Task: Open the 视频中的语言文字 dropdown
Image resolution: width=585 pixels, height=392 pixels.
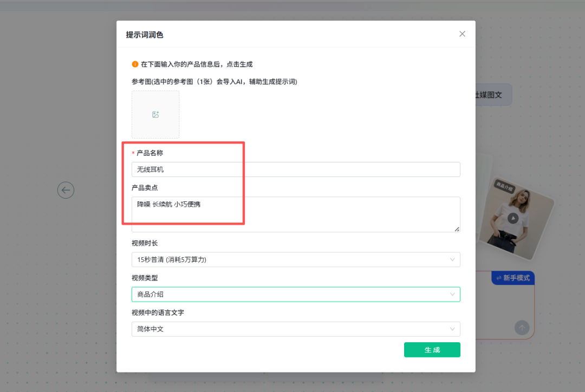Action: (295, 329)
